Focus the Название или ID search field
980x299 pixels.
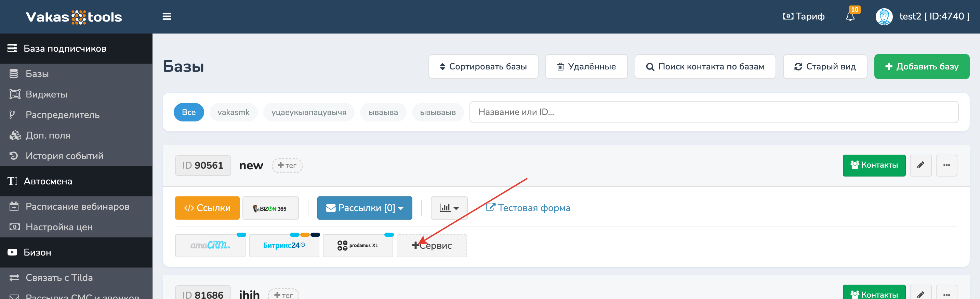pos(713,112)
